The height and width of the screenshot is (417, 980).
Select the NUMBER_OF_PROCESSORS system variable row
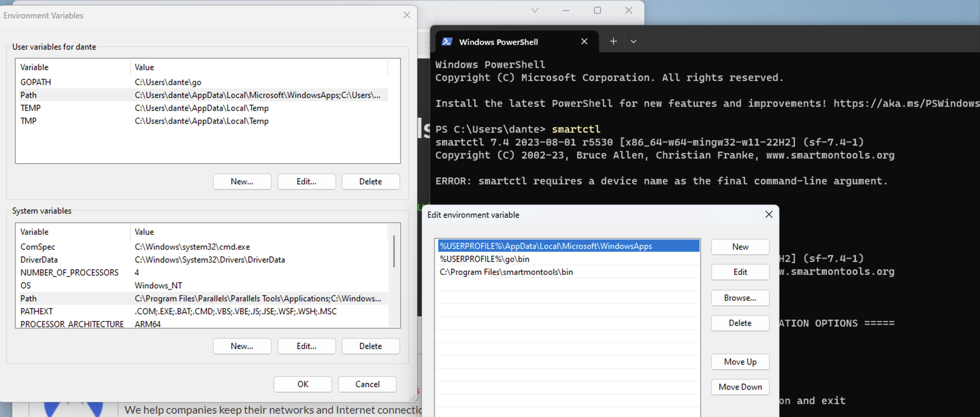[203, 272]
